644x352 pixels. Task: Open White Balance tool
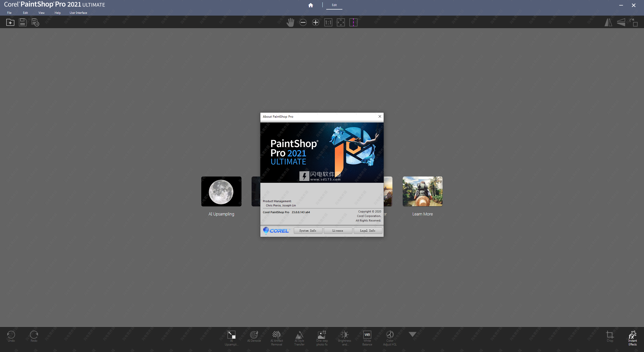pyautogui.click(x=367, y=338)
